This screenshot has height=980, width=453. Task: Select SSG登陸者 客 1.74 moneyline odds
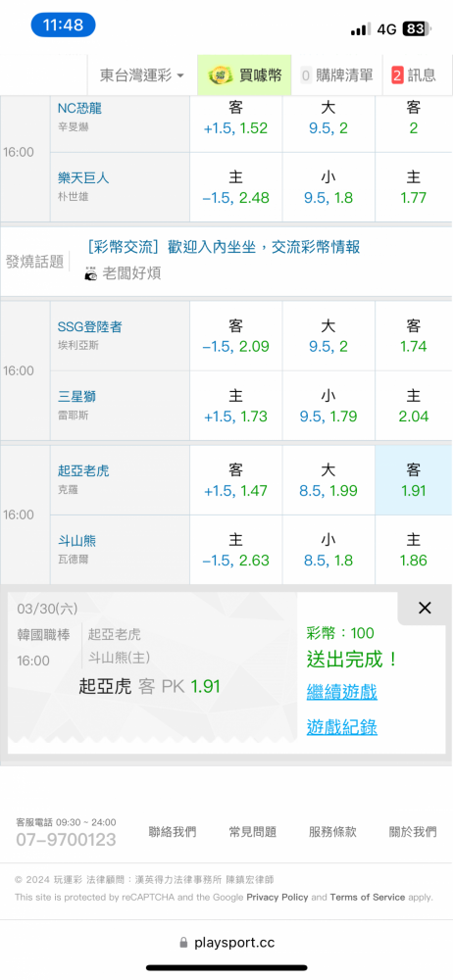[414, 336]
